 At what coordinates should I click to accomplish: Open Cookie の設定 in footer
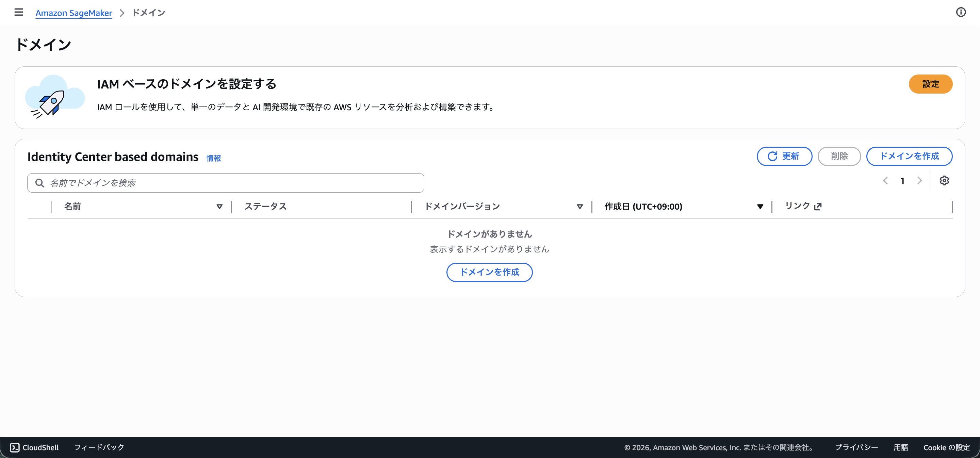(x=947, y=447)
